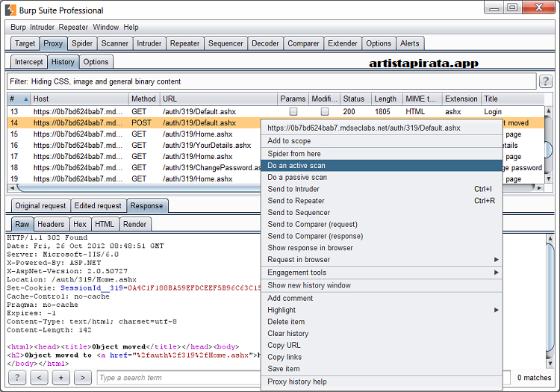Choose Do a passive scan

point(382,177)
